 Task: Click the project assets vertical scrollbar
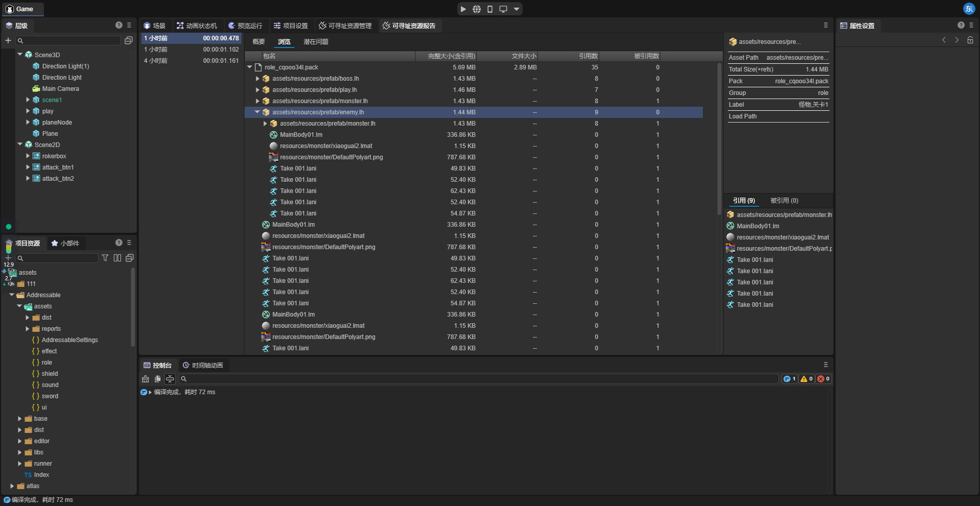click(133, 306)
